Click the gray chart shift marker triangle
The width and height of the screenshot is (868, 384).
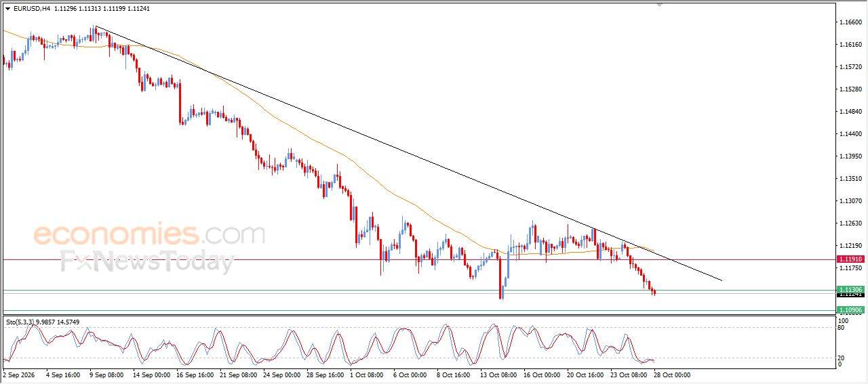coord(659,5)
